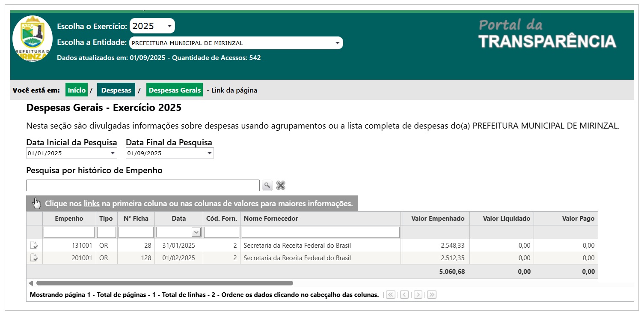
Task: Go to Despesas breadcrumb
Action: pyautogui.click(x=116, y=90)
